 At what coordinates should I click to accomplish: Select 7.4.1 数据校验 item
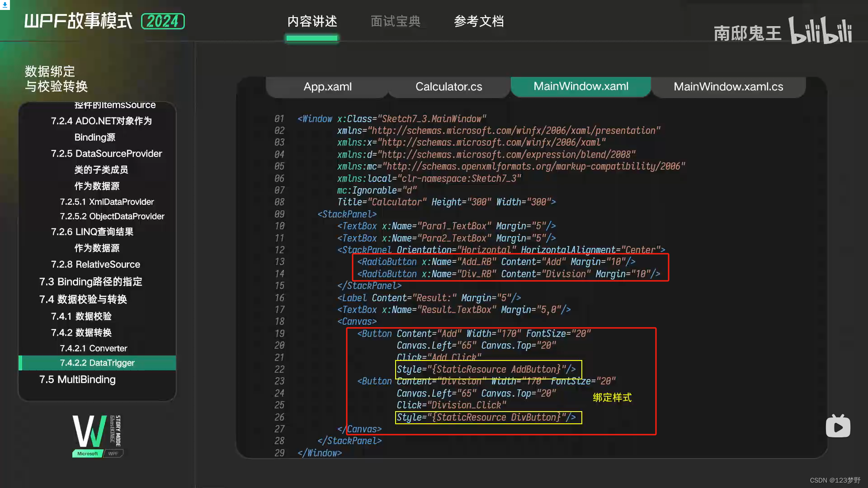point(81,316)
